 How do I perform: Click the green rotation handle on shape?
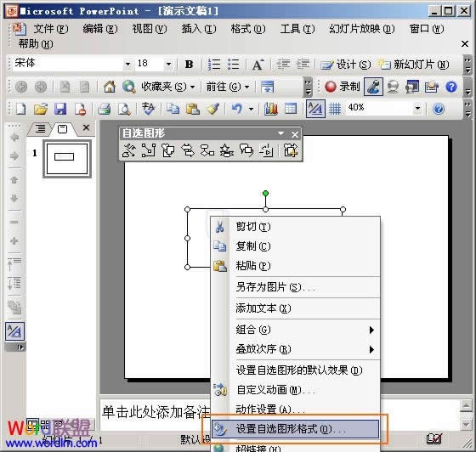tap(265, 193)
